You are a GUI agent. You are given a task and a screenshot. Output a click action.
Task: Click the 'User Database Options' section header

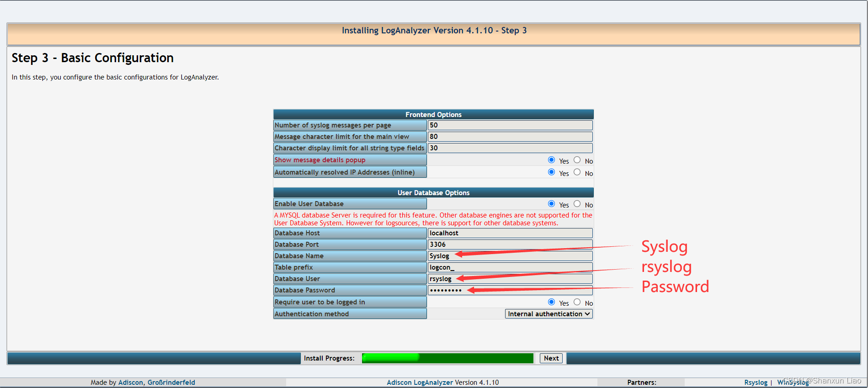433,192
